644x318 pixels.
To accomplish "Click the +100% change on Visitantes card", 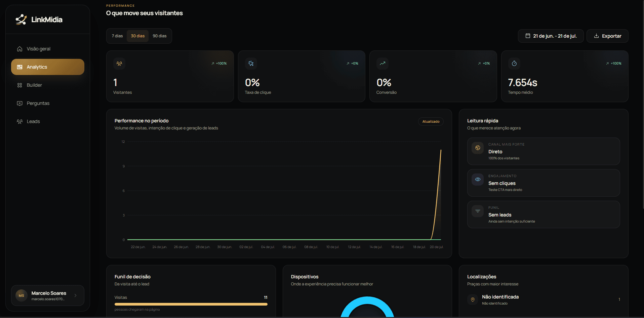I will point(219,64).
